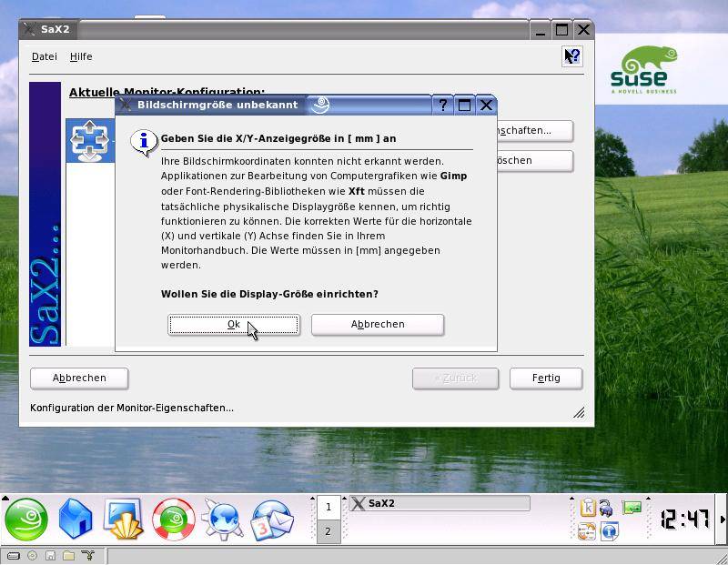Activate the What's This help pointer icon
The image size is (728, 565).
click(572, 56)
